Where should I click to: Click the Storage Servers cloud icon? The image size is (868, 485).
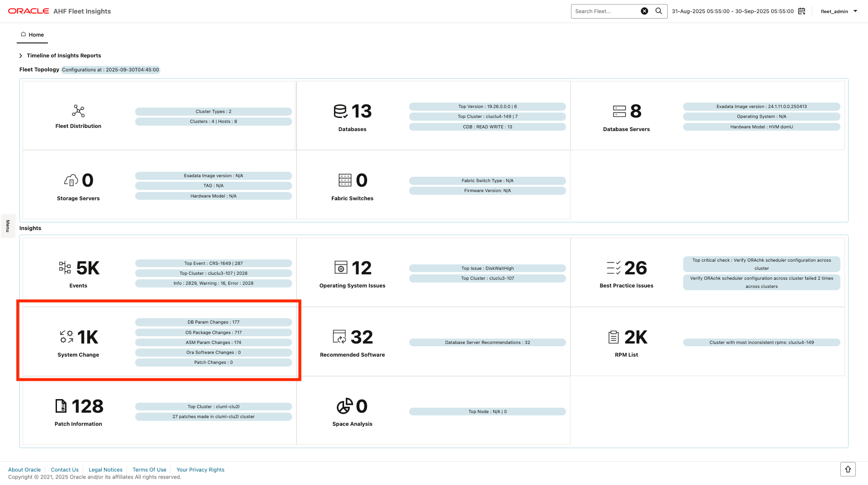pyautogui.click(x=71, y=180)
